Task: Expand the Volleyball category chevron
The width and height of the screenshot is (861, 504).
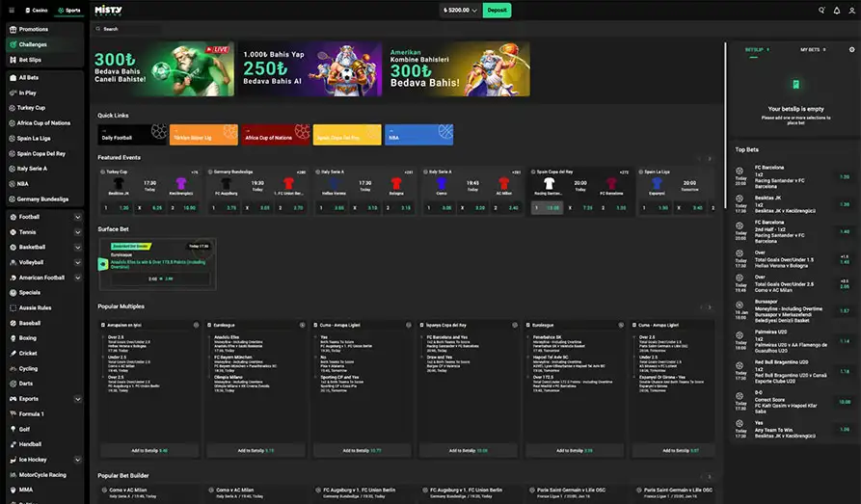Action: 77,262
